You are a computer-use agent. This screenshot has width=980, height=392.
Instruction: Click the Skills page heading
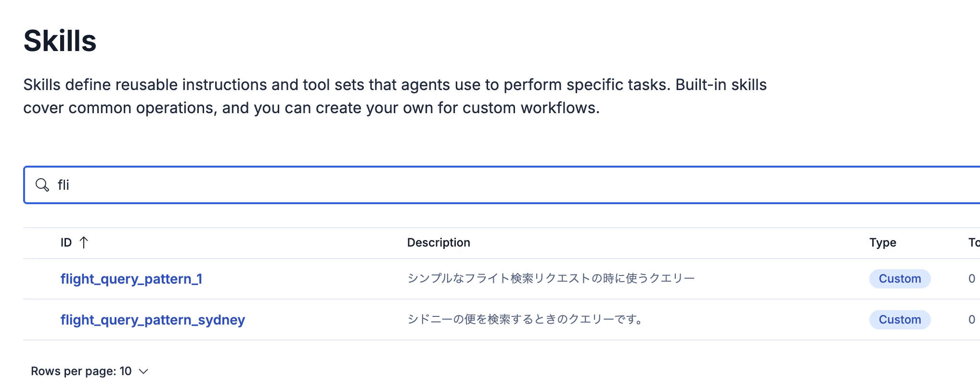(60, 41)
